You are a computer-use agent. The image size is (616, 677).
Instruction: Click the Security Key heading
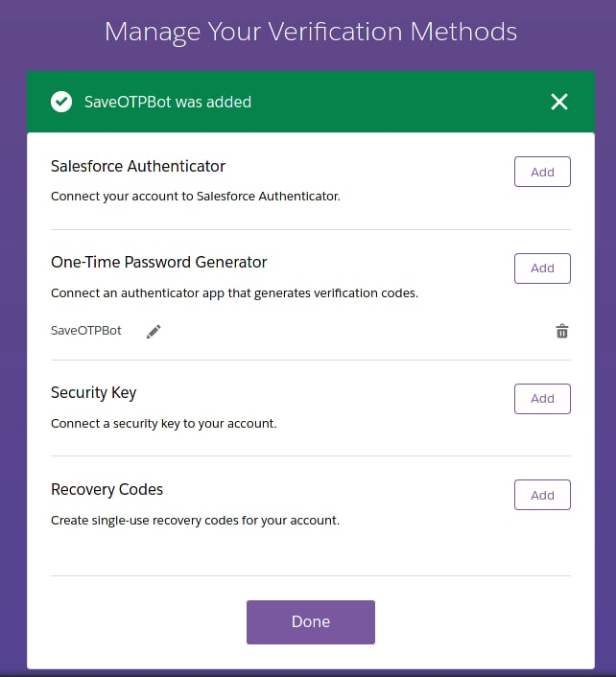pyautogui.click(x=94, y=392)
